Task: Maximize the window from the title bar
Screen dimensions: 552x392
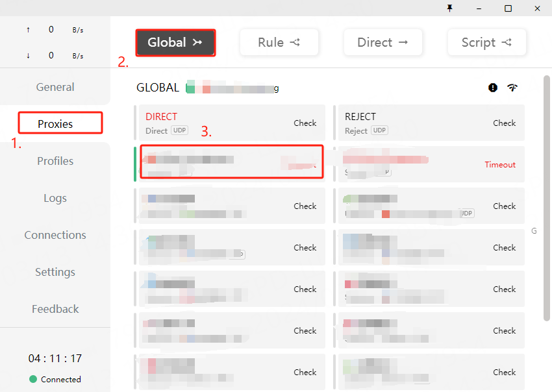Action: coord(508,8)
